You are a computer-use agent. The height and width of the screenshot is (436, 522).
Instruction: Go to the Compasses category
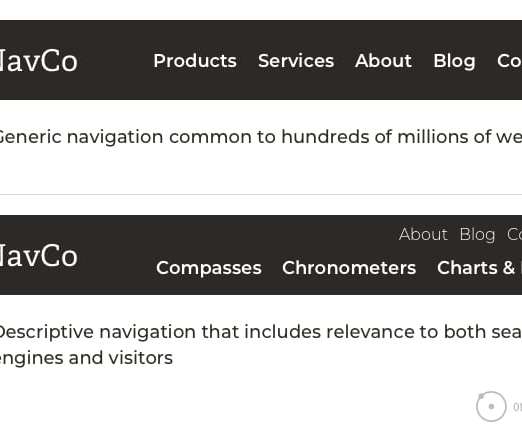pos(209,269)
